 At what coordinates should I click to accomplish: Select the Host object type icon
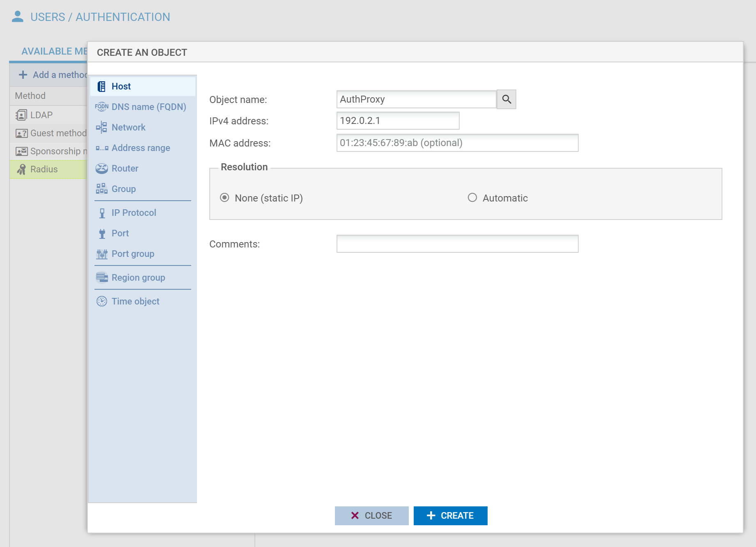pos(101,87)
